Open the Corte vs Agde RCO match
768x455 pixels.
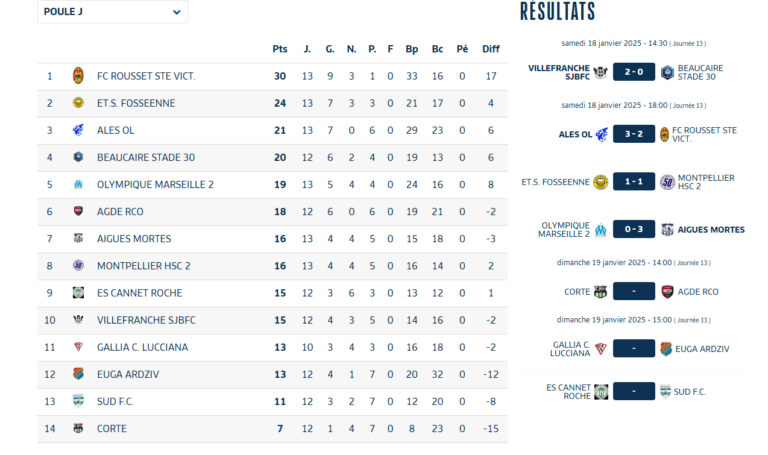tap(634, 291)
